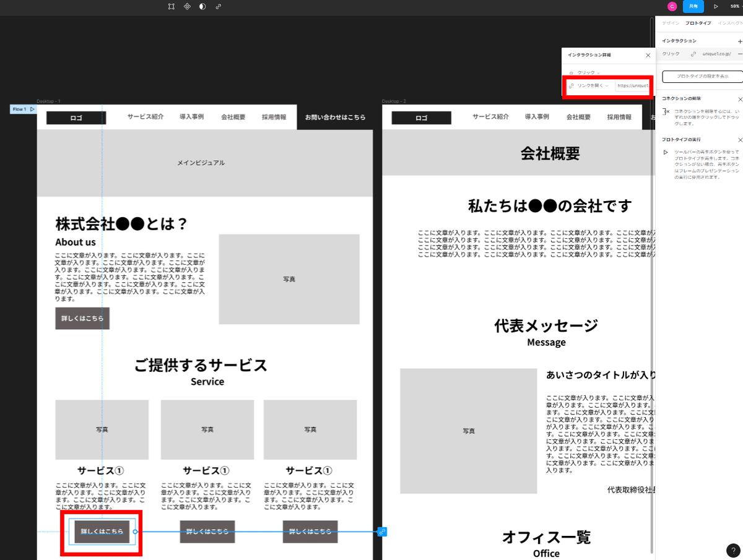Viewport: 743px width, 560px height.
Task: Click the Service subheading
Action: pyautogui.click(x=207, y=382)
